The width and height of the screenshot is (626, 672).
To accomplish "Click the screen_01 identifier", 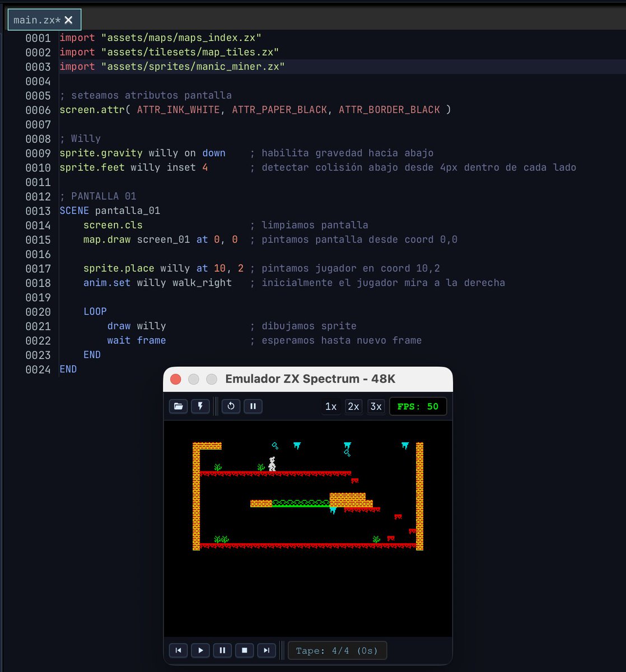I will click(163, 240).
